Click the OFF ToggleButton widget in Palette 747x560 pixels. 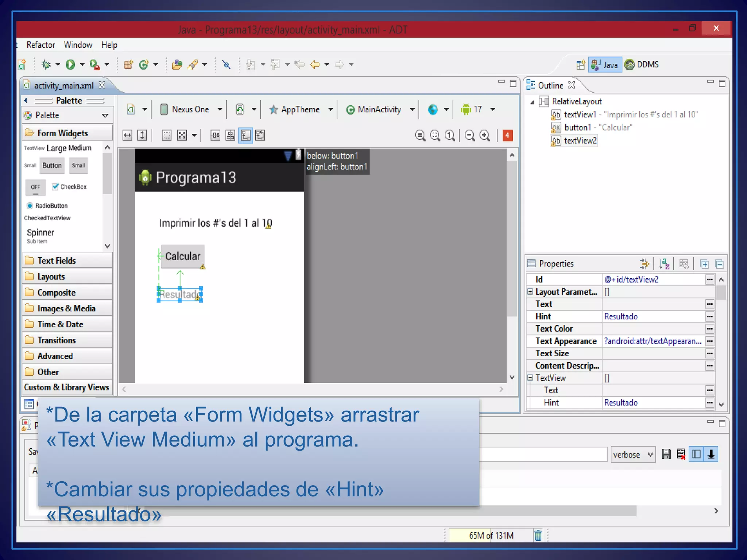pos(35,187)
